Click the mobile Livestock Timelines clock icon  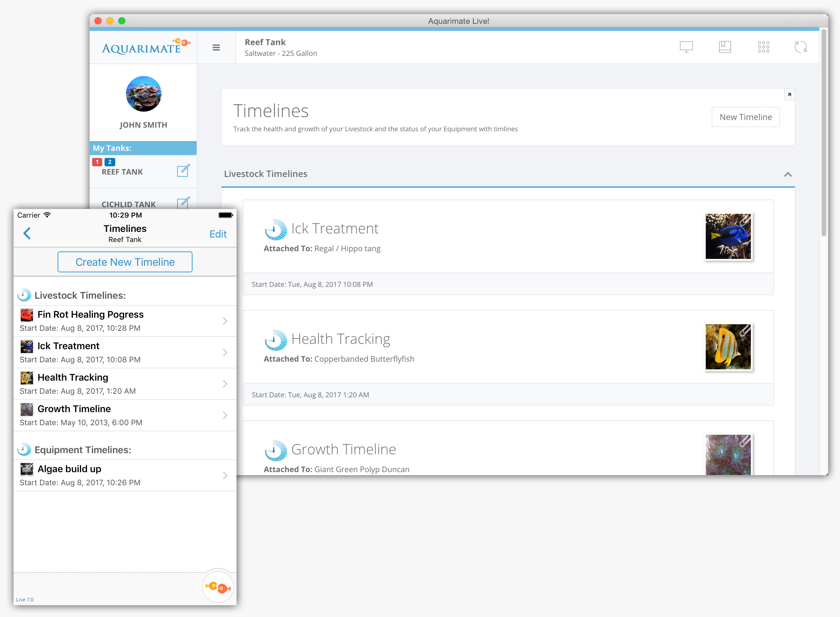(x=24, y=295)
